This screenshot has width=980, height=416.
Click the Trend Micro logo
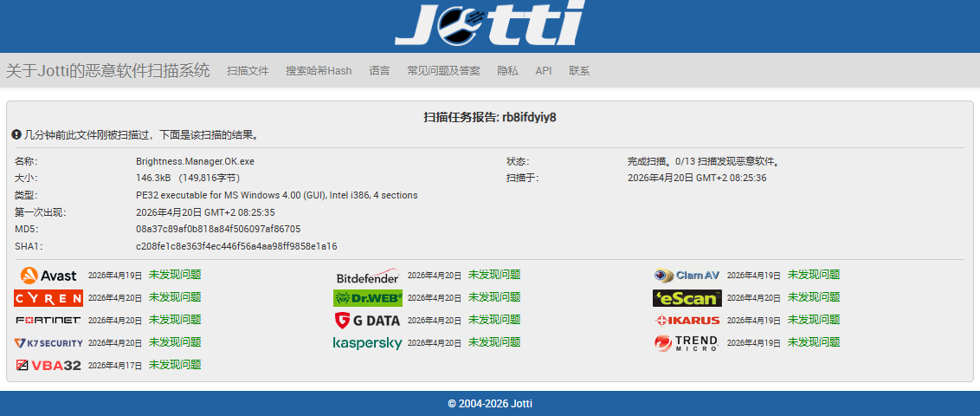click(x=687, y=343)
